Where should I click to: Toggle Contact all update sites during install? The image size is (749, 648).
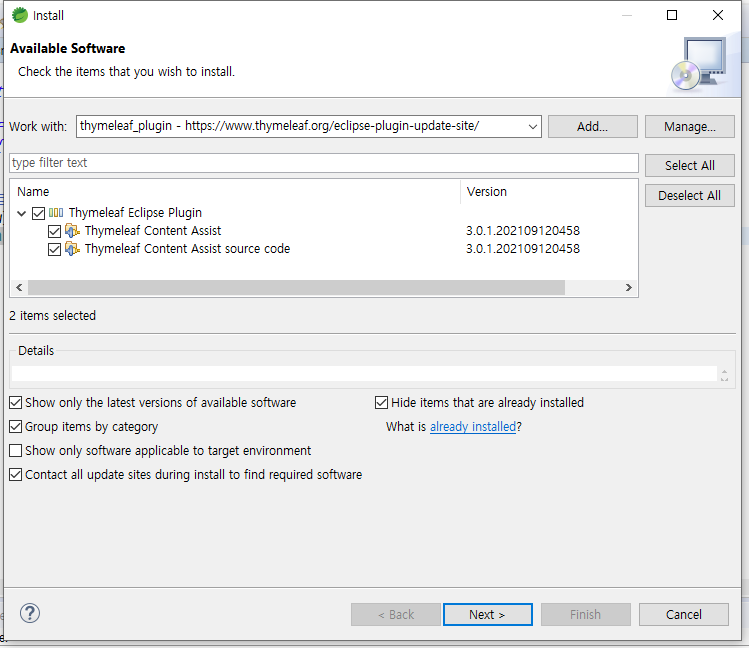16,474
